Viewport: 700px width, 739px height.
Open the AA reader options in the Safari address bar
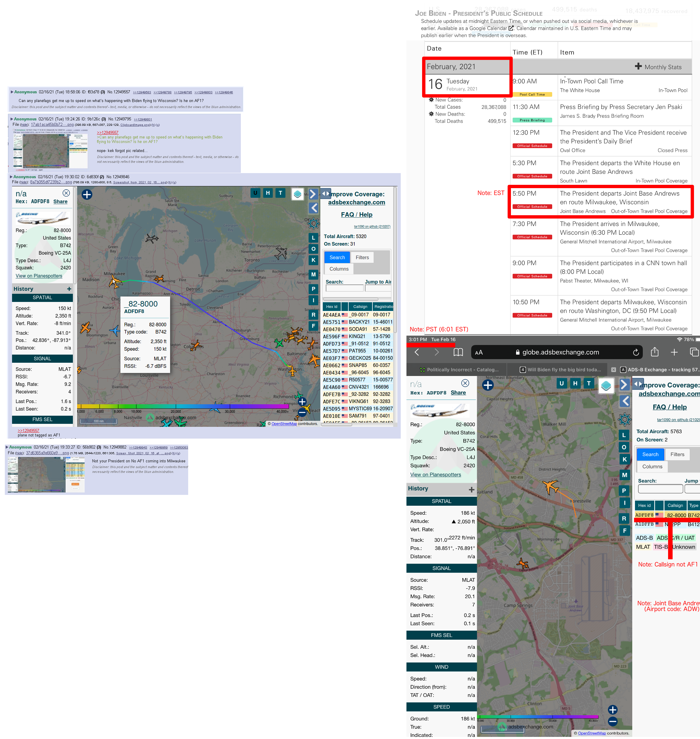[479, 352]
